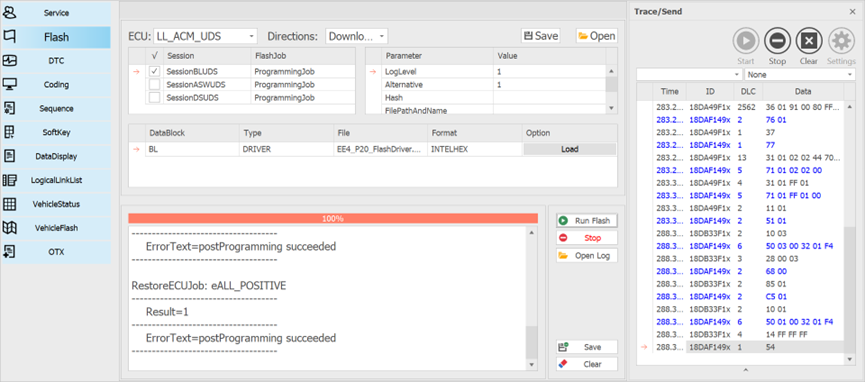Stop the trace using Stop icon
Screen dimensions: 865x382
(x=777, y=41)
